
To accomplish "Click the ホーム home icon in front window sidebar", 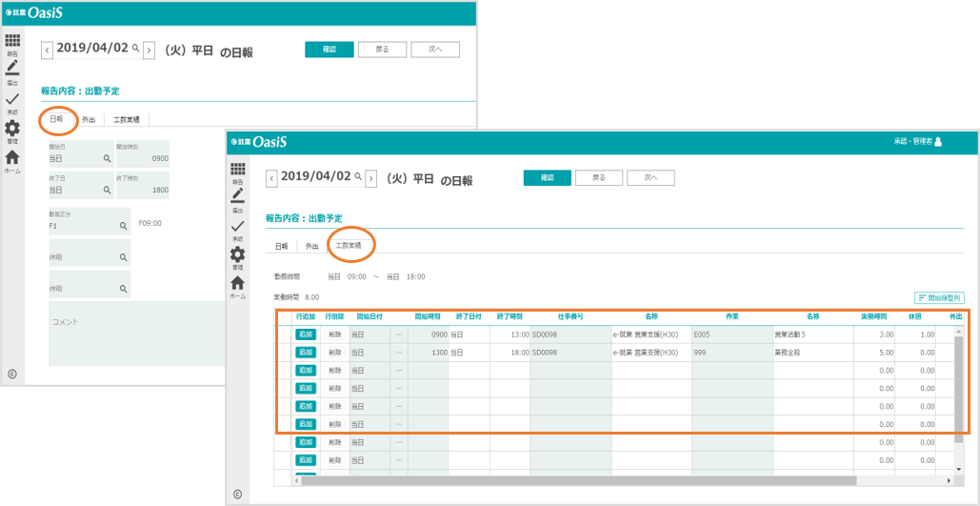I will point(237,283).
